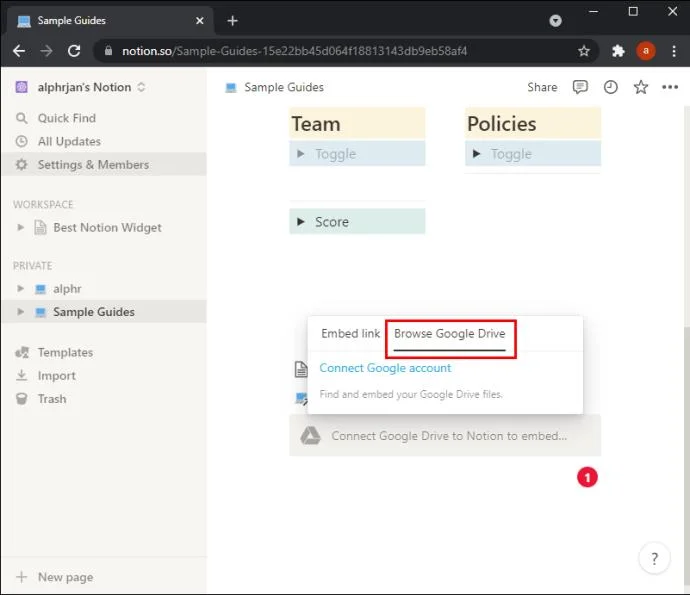The width and height of the screenshot is (690, 595).
Task: Click the page icon beside Best Notion Widget
Action: [x=40, y=228]
